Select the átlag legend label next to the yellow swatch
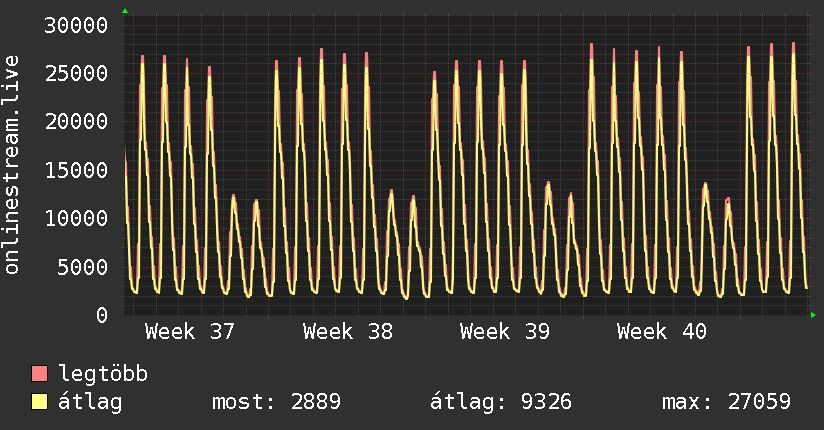This screenshot has width=824, height=430. click(x=90, y=402)
